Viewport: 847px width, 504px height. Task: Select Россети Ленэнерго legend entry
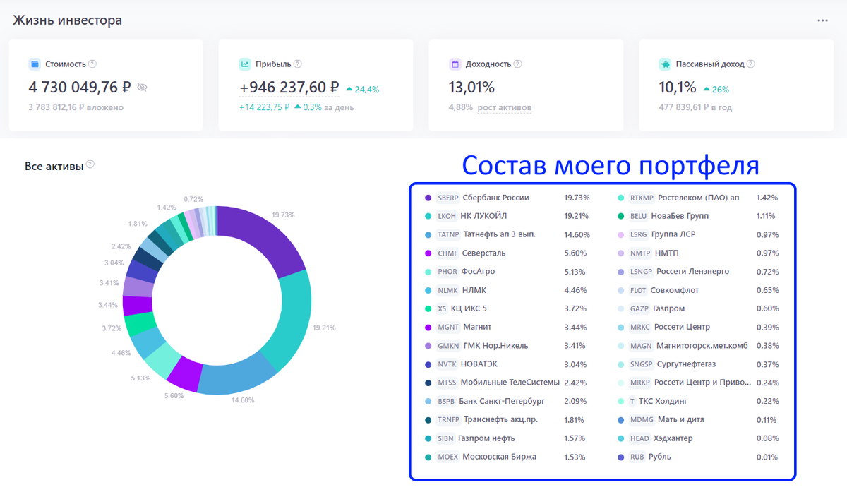(x=698, y=271)
